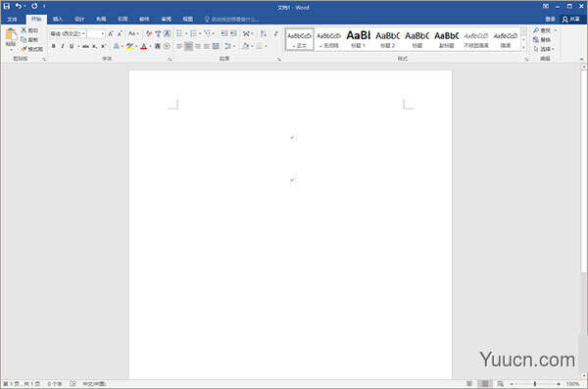Click the Paste clipboard icon
Viewport: 588px width, 389px height.
click(x=11, y=34)
